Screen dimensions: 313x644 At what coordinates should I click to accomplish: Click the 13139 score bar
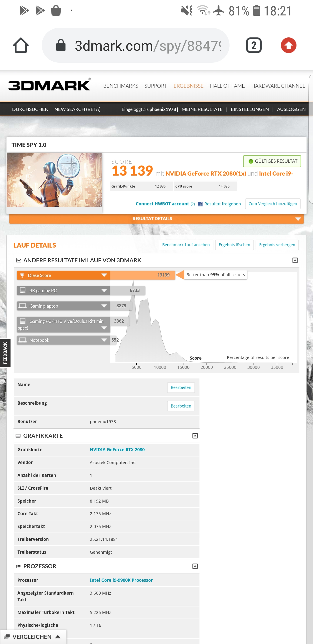142,275
